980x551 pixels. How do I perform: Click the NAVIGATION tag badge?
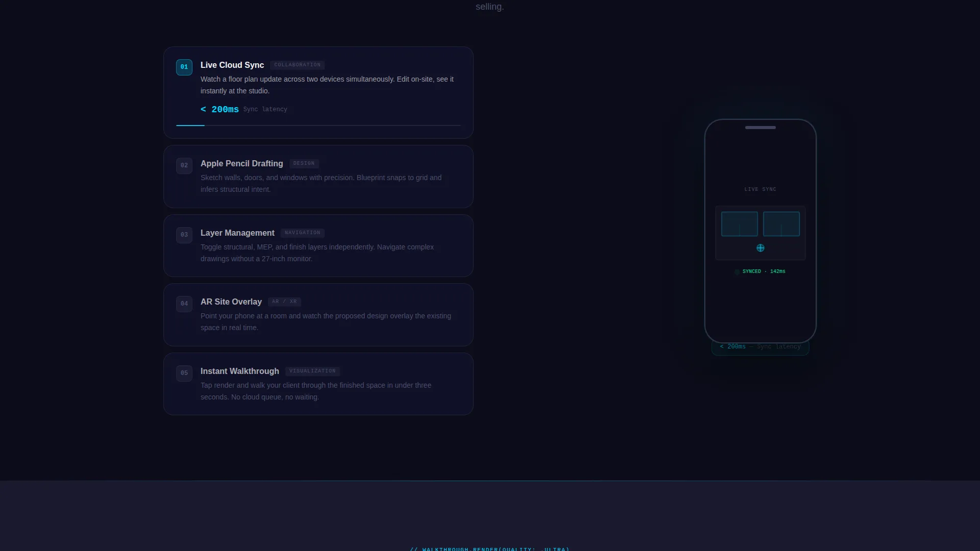pyautogui.click(x=303, y=233)
